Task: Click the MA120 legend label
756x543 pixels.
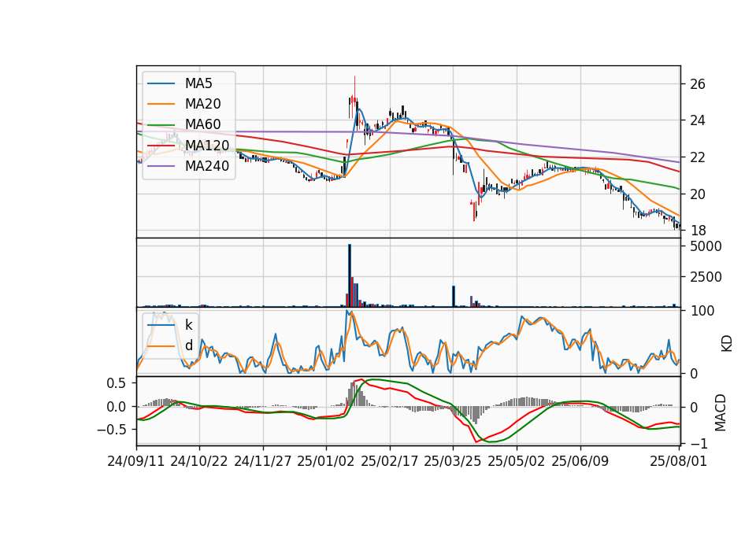Action: tap(207, 145)
